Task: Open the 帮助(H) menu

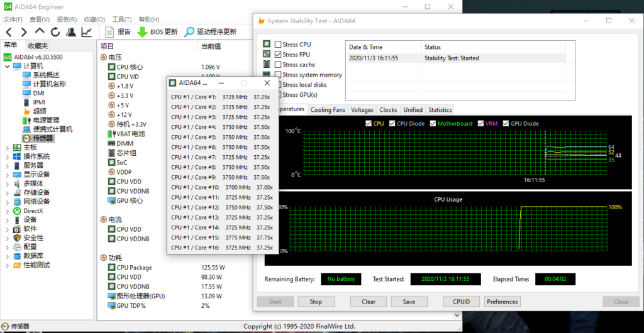Action: [x=149, y=19]
